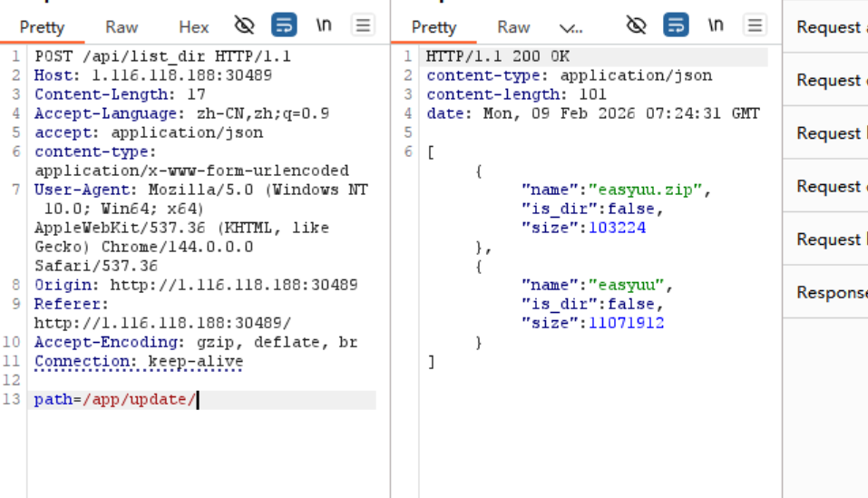Show newline characters in response viewer
The width and height of the screenshot is (868, 498).
coord(716,25)
